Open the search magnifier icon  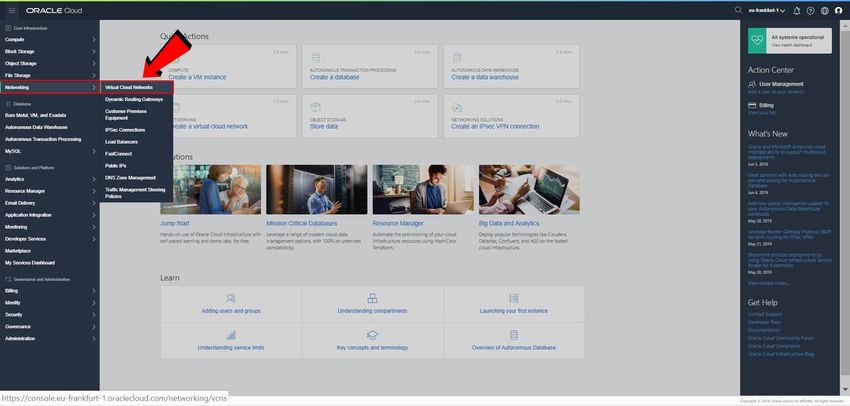click(x=738, y=10)
